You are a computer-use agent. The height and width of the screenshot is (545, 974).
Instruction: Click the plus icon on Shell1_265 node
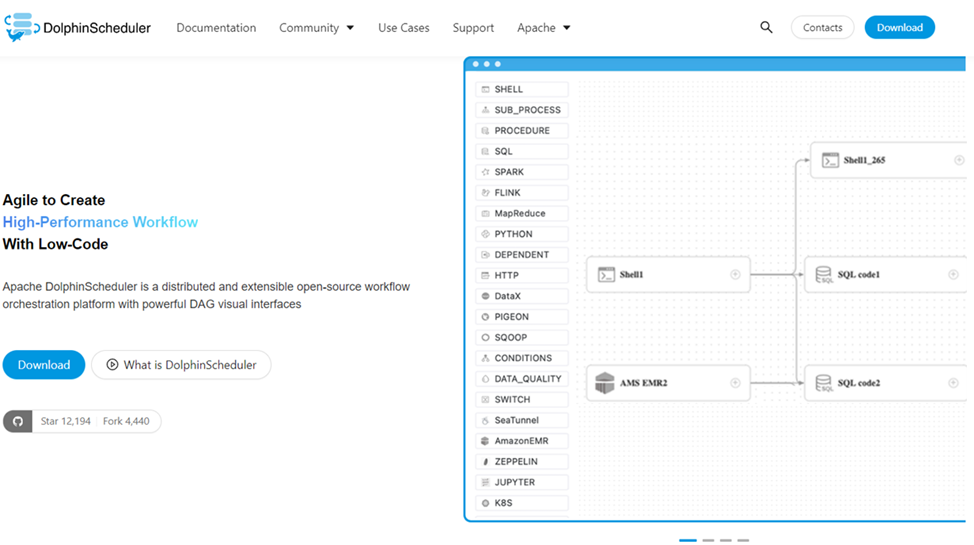point(959,160)
